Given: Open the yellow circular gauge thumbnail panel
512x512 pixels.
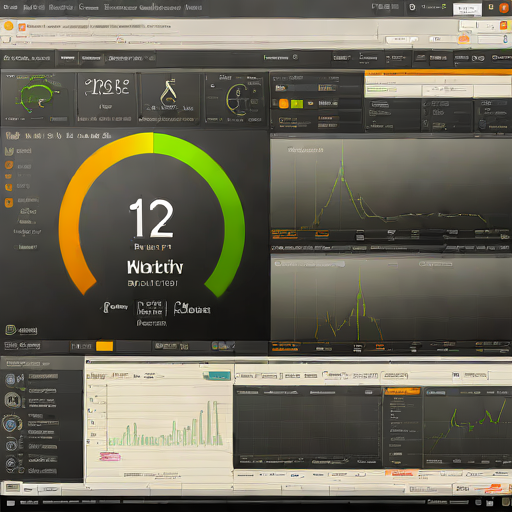Looking at the screenshot, I should point(235,98).
